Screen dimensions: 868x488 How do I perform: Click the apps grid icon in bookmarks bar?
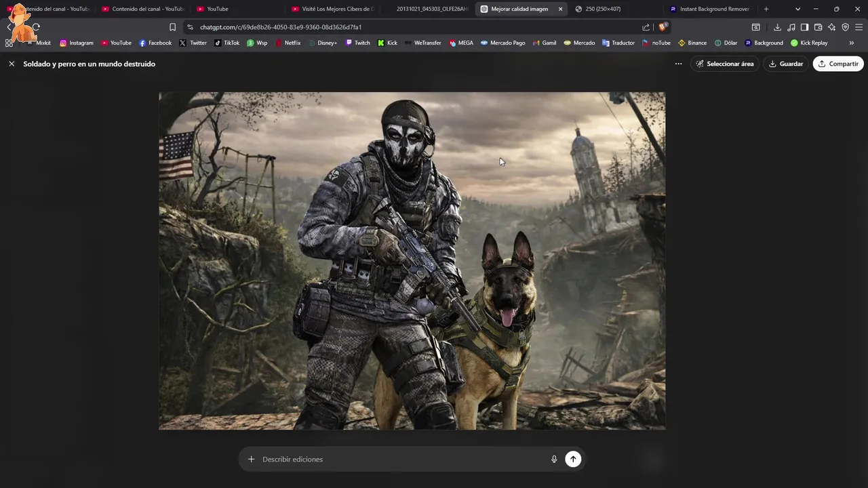9,43
